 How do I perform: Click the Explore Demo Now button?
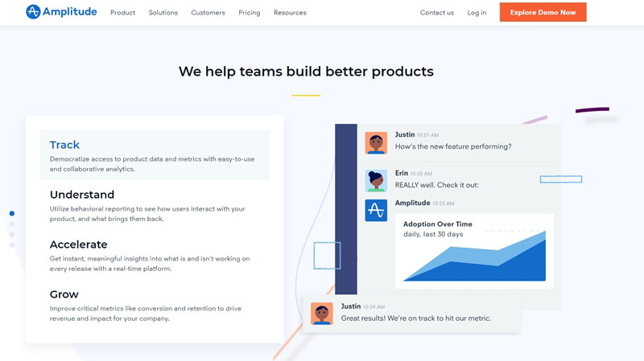pyautogui.click(x=543, y=13)
